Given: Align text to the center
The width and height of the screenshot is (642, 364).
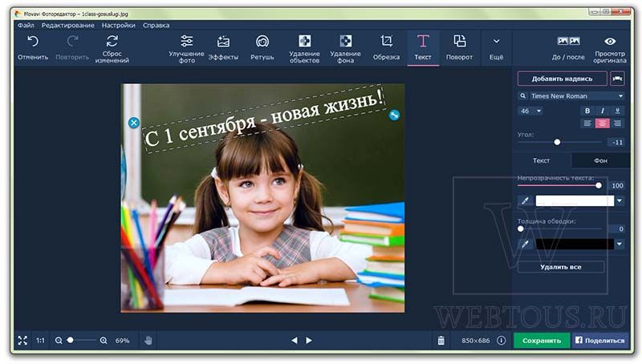Looking at the screenshot, I should click(603, 123).
